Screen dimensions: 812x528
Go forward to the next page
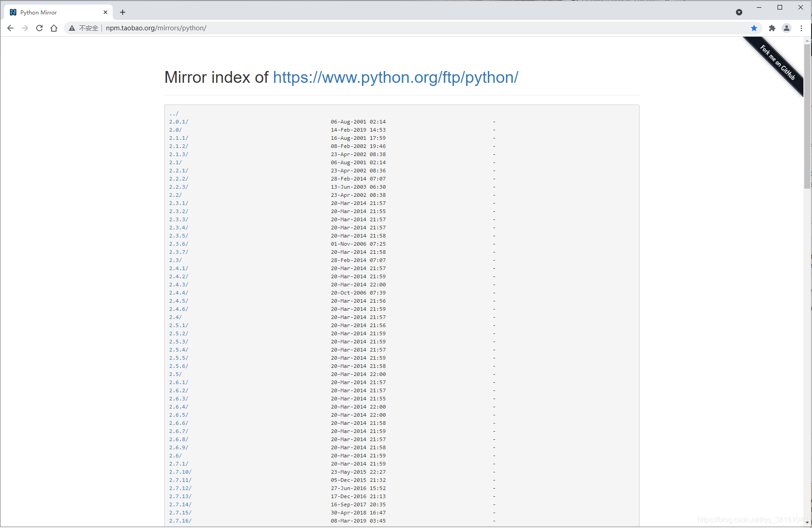pos(25,28)
